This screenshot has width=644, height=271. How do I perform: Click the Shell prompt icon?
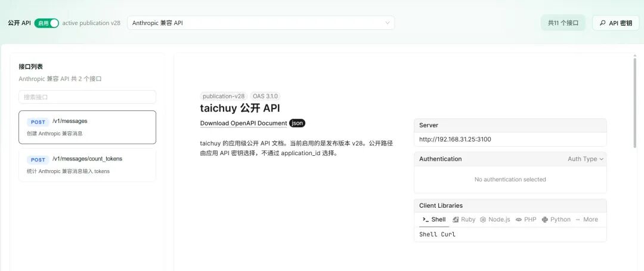point(426,220)
